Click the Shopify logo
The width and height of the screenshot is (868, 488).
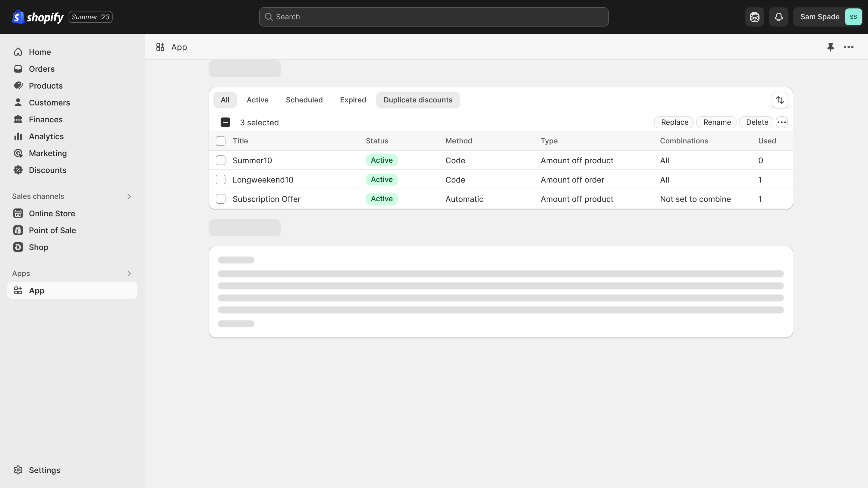click(x=38, y=17)
